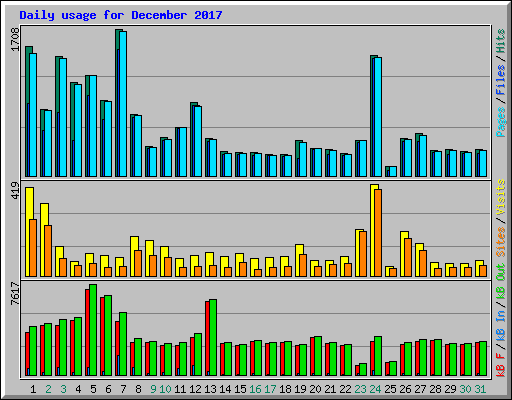Click the yellow visits bar for day 24
The height and width of the screenshot is (400, 512).
point(373,230)
